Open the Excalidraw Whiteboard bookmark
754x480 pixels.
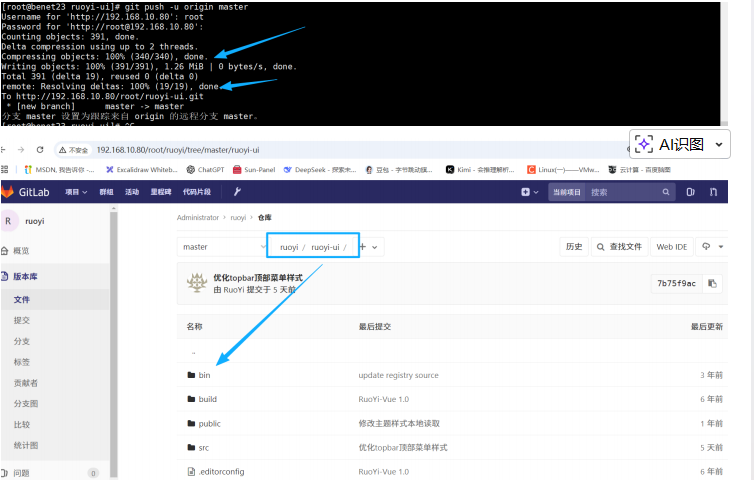pyautogui.click(x=142, y=170)
